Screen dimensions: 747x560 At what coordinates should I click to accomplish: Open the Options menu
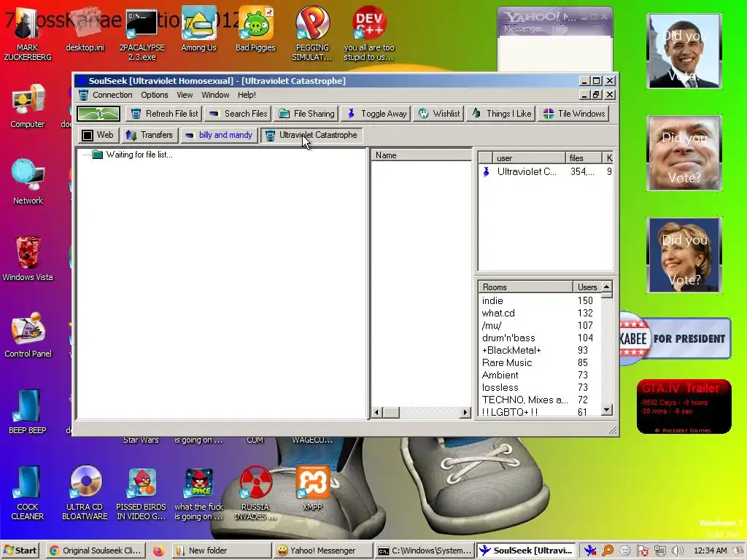(155, 95)
